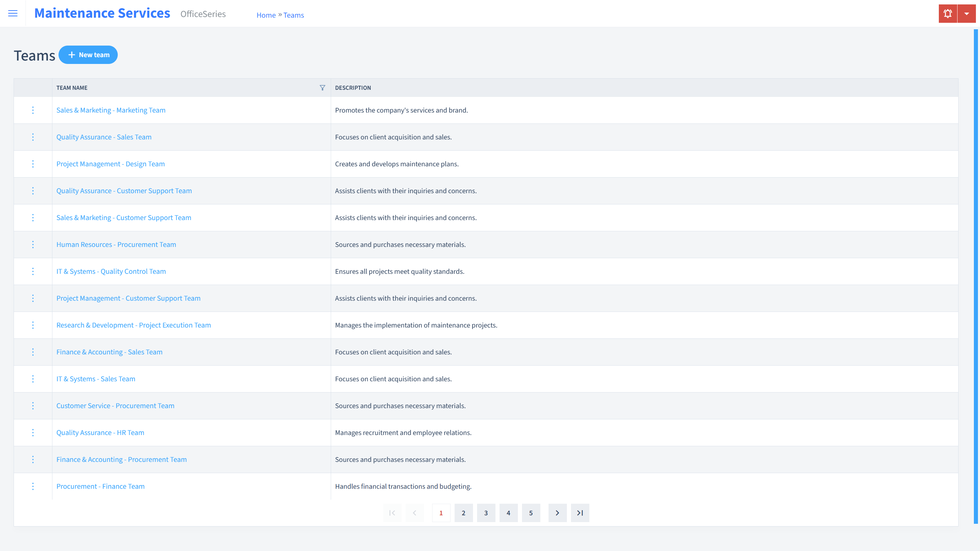980x551 pixels.
Task: Open dropdown arrow in top-right corner
Action: click(966, 14)
